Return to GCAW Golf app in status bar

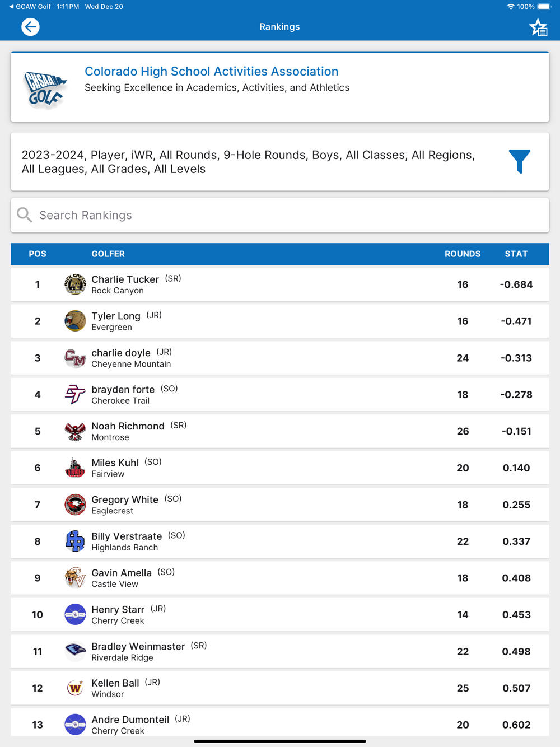(x=30, y=7)
